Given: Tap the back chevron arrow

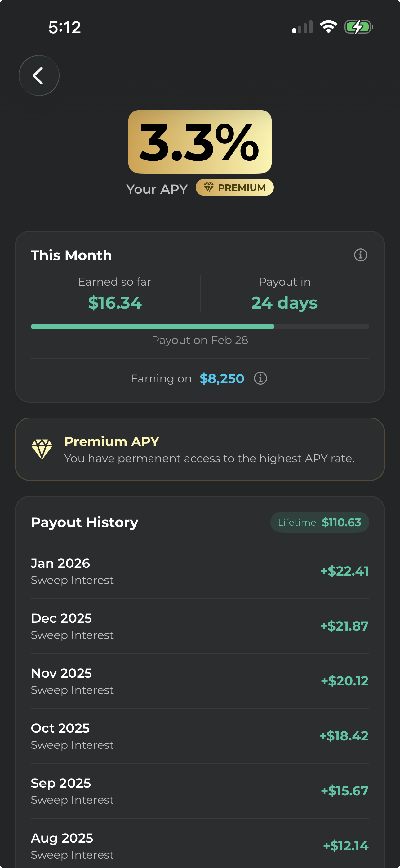Looking at the screenshot, I should [38, 75].
